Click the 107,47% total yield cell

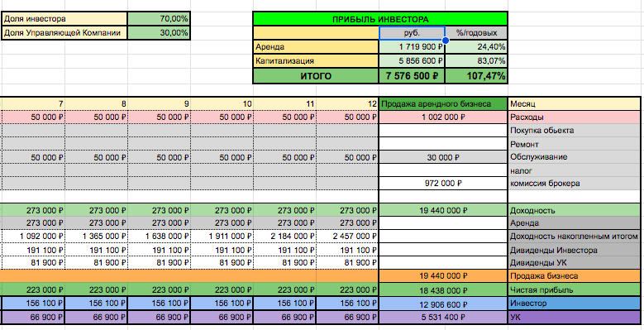click(476, 76)
